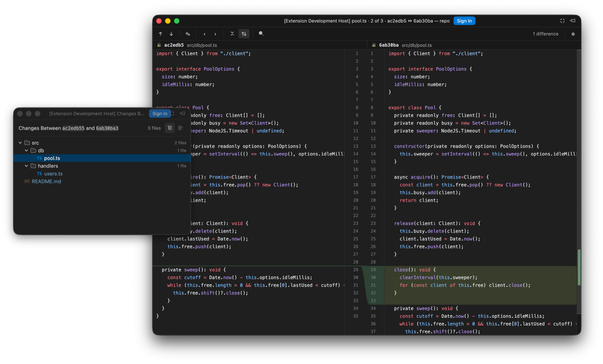This screenshot has width=603, height=364.
Task: Click the Changes window title text
Action: point(96,113)
